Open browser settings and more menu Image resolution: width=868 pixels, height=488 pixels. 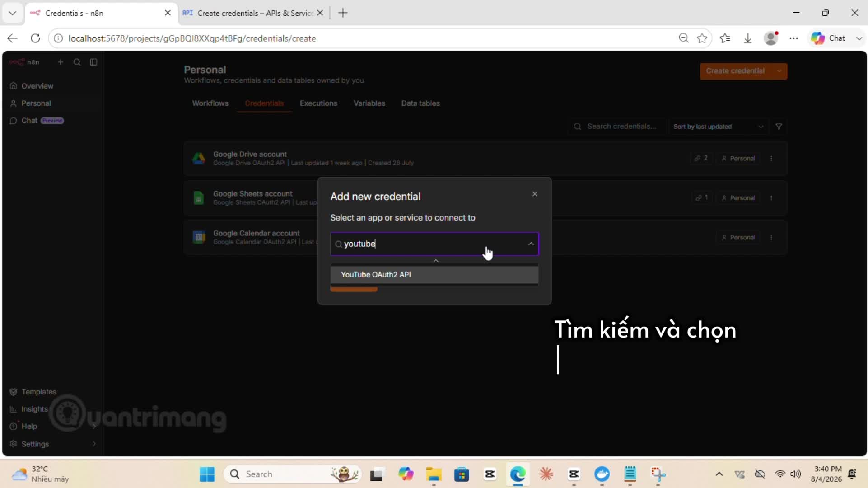pos(793,38)
